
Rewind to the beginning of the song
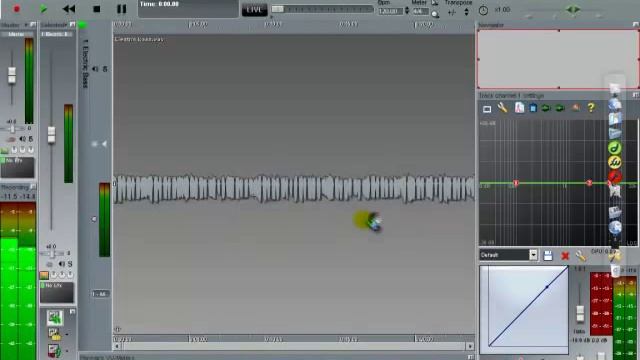(69, 9)
